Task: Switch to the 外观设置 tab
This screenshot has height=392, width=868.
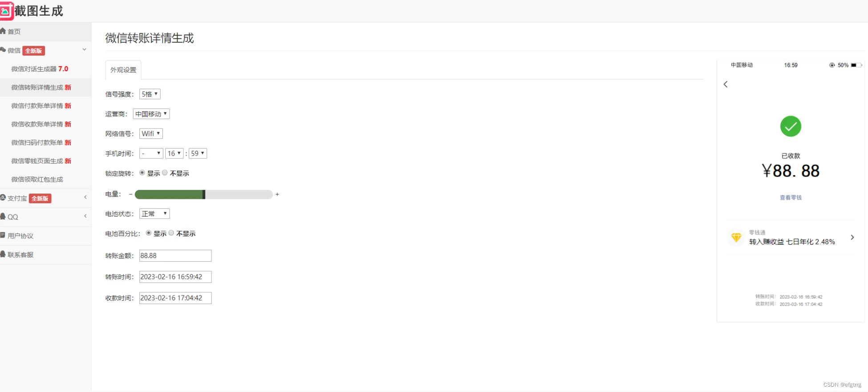Action: [x=123, y=70]
